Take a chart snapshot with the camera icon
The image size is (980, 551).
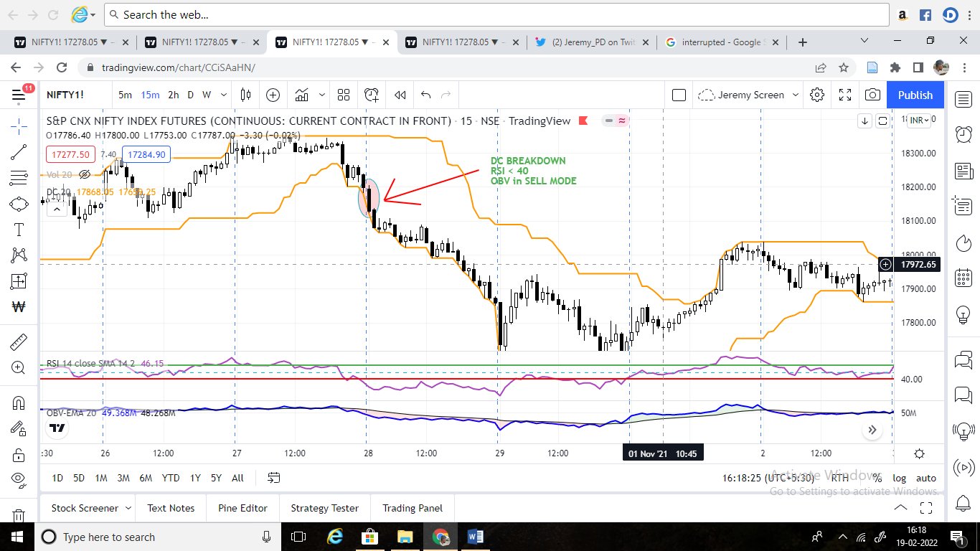(x=872, y=94)
